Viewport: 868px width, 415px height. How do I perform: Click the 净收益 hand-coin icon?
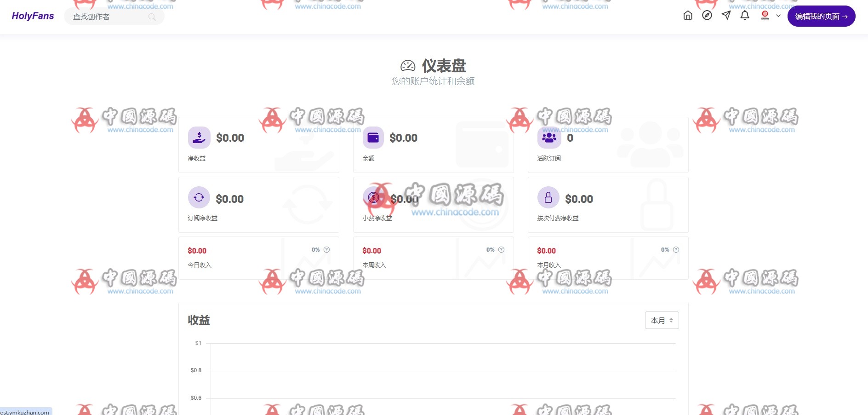(x=199, y=138)
